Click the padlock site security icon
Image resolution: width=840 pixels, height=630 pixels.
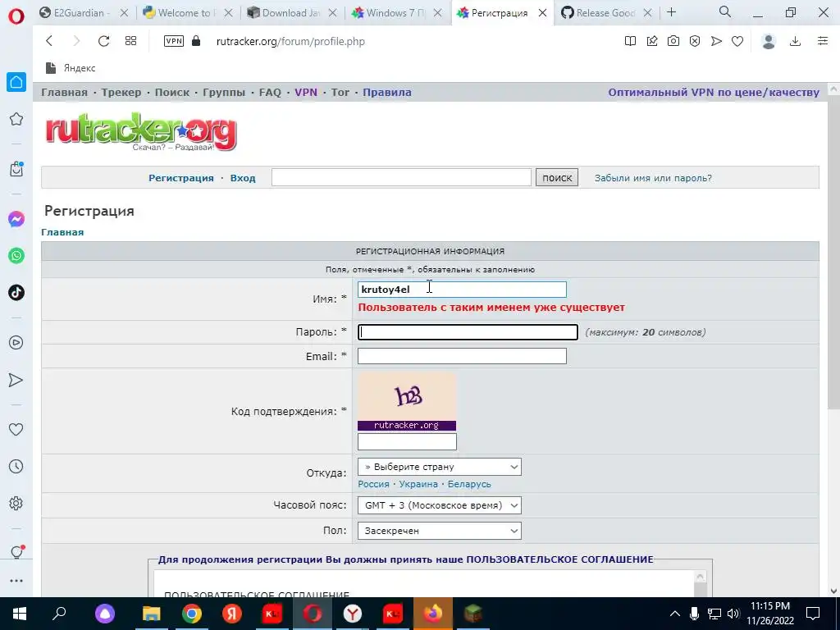click(196, 41)
